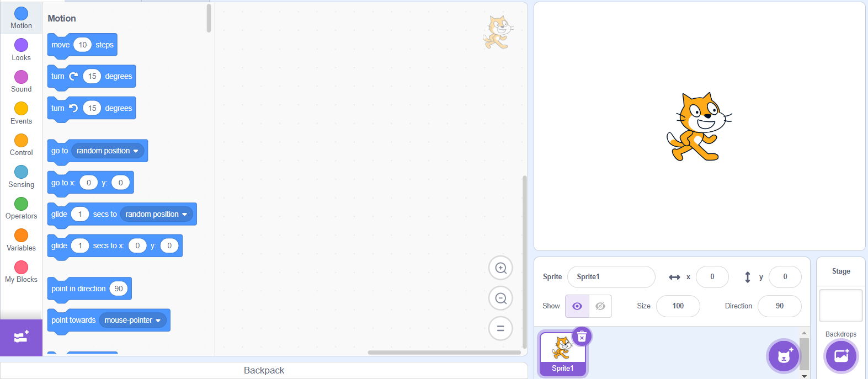Edit the sprite x position field
The image size is (868, 379).
pos(712,277)
